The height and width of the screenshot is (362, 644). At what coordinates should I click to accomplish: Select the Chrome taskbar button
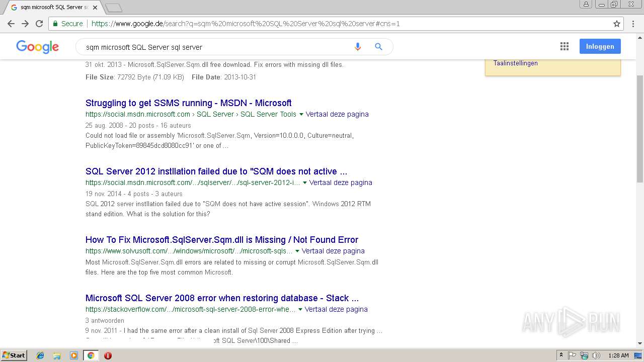tap(91, 355)
